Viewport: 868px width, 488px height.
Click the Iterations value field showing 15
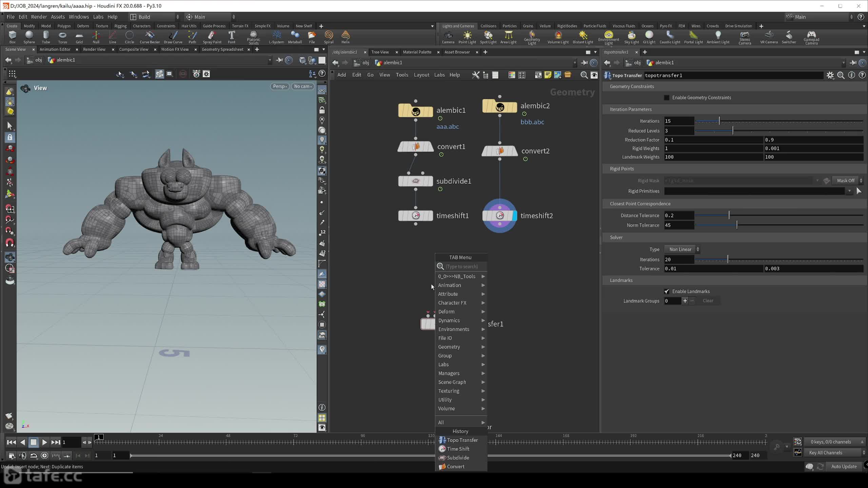pos(679,121)
